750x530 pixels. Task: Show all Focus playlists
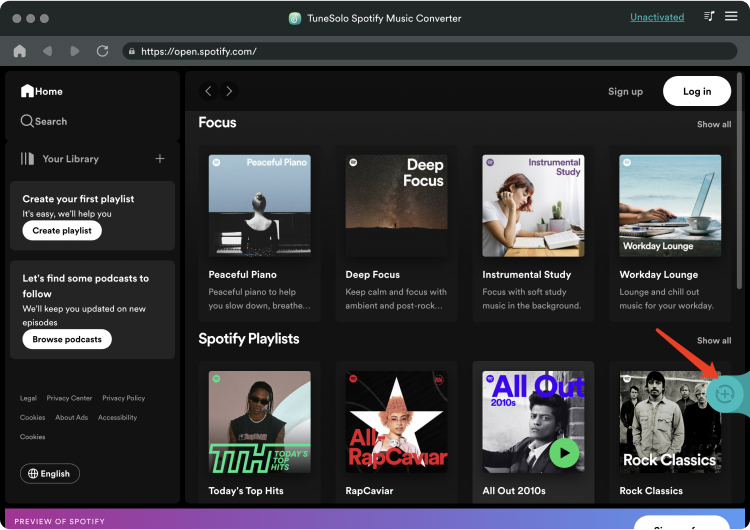click(x=714, y=124)
